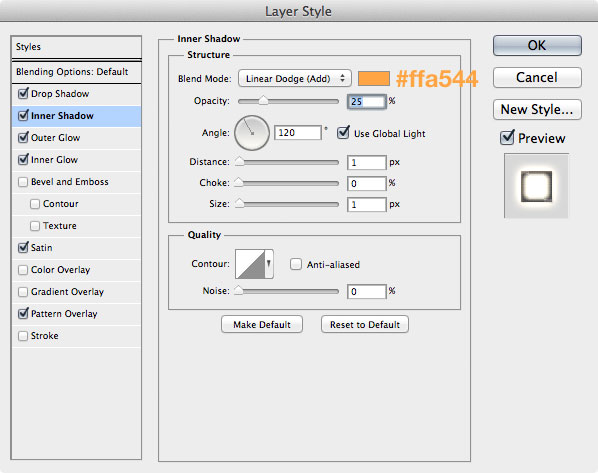Toggle the Drop Shadow checkbox
The height and width of the screenshot is (473, 598).
point(23,93)
